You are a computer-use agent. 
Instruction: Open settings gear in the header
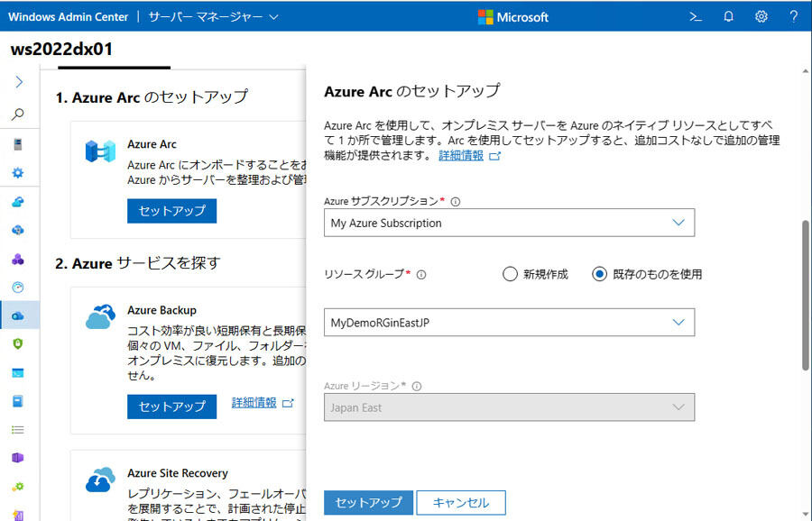pos(761,16)
